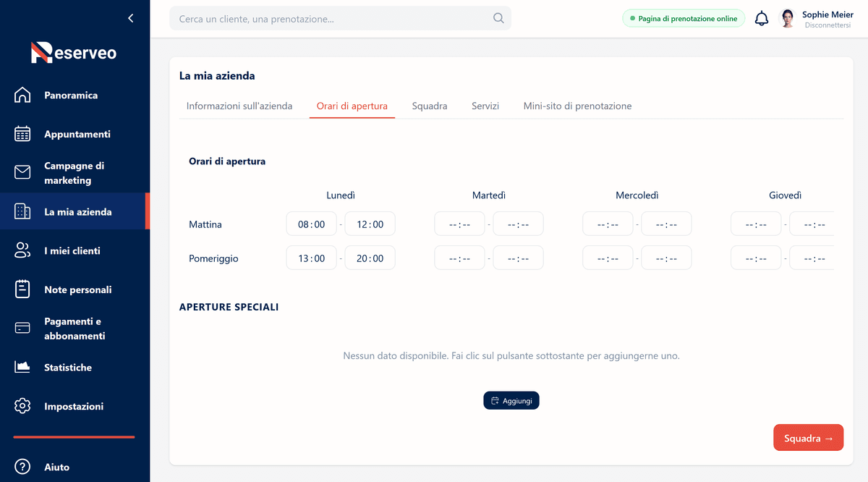Switch to Informazioni sull'azienda tab
Viewport: 868px width, 482px height.
pyautogui.click(x=239, y=106)
